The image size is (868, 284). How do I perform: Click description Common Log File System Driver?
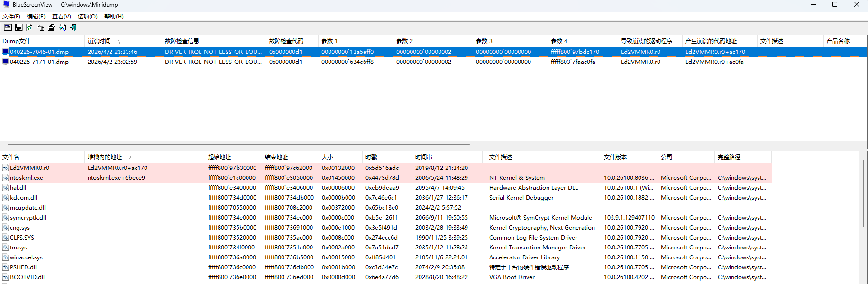click(533, 238)
